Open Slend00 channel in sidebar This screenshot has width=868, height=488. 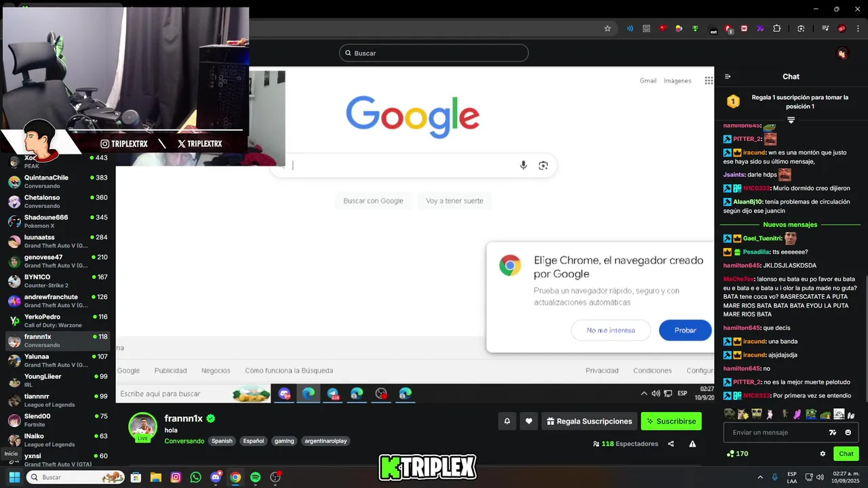tap(58, 420)
